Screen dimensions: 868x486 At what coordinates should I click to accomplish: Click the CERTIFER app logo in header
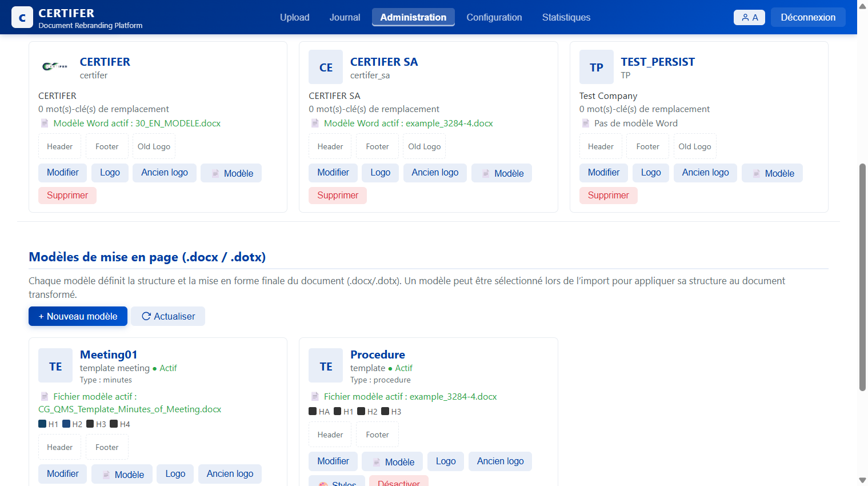(x=22, y=18)
